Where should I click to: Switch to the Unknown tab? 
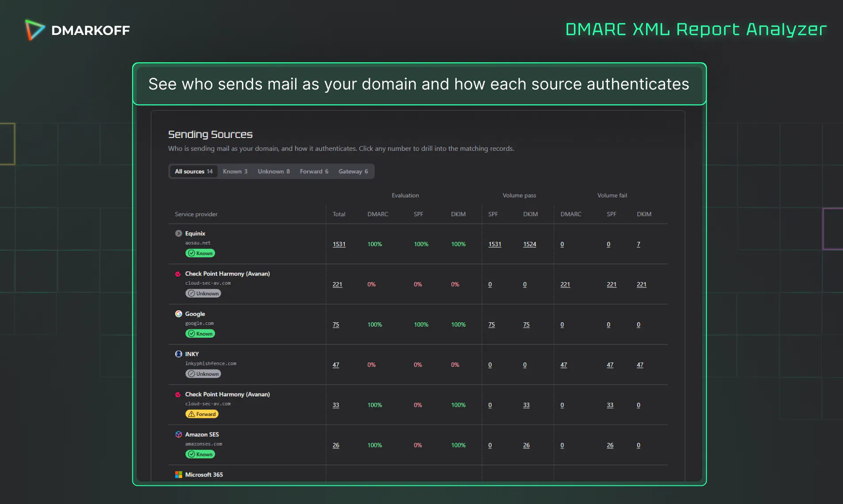tap(273, 172)
